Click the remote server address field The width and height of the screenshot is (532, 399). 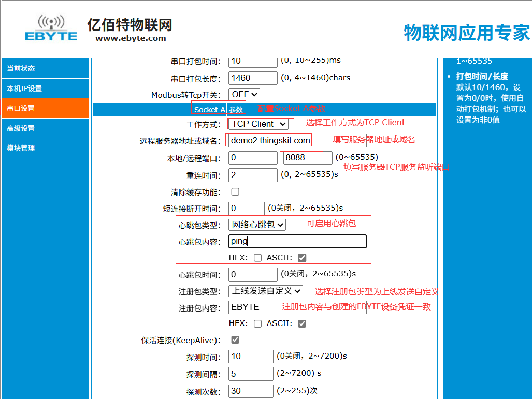[x=270, y=140]
